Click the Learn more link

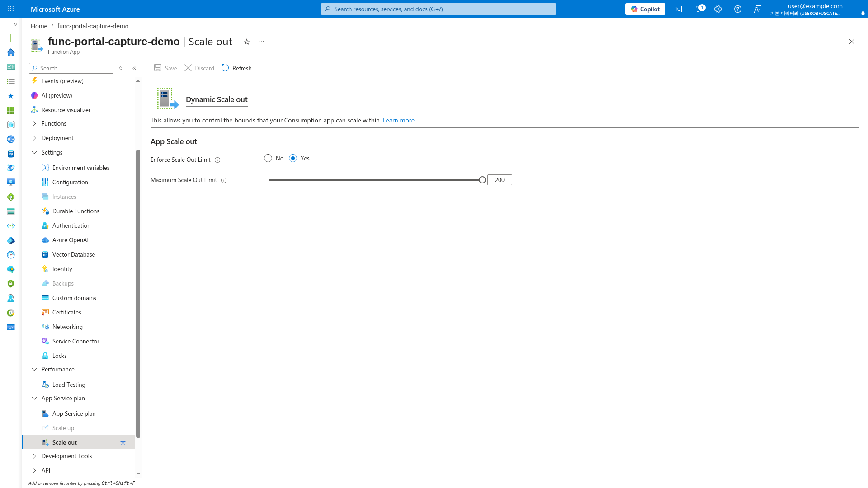coord(398,120)
